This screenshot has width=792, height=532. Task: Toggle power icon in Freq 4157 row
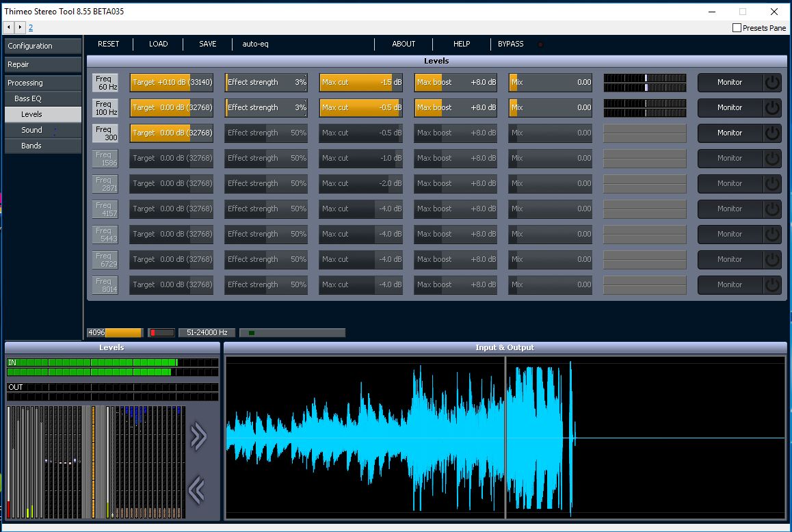click(x=771, y=209)
